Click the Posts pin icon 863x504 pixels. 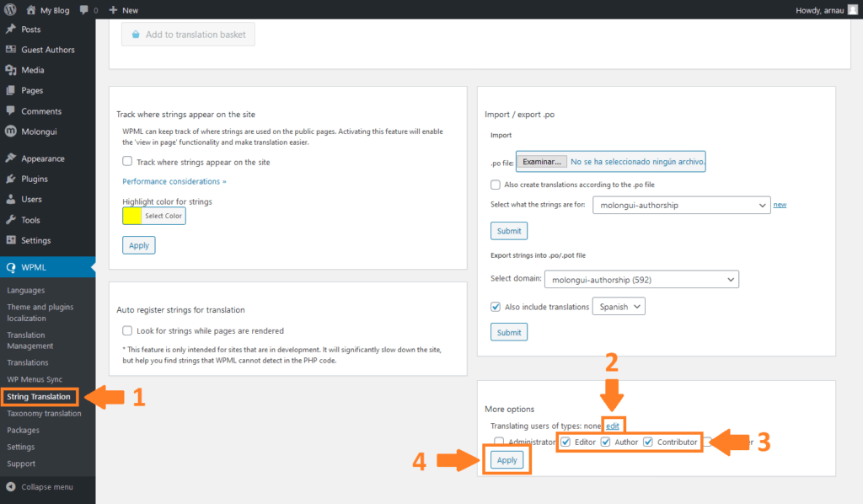pyautogui.click(x=10, y=29)
